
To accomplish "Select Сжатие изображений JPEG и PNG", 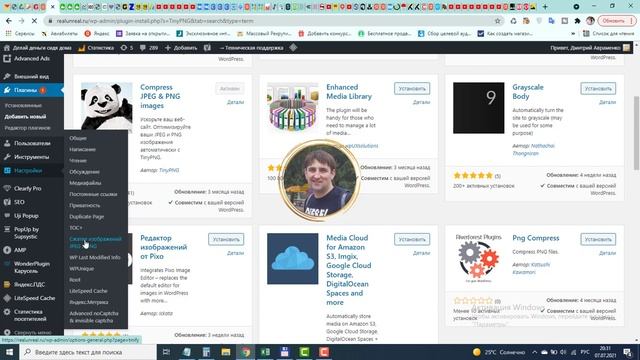I will [x=96, y=242].
